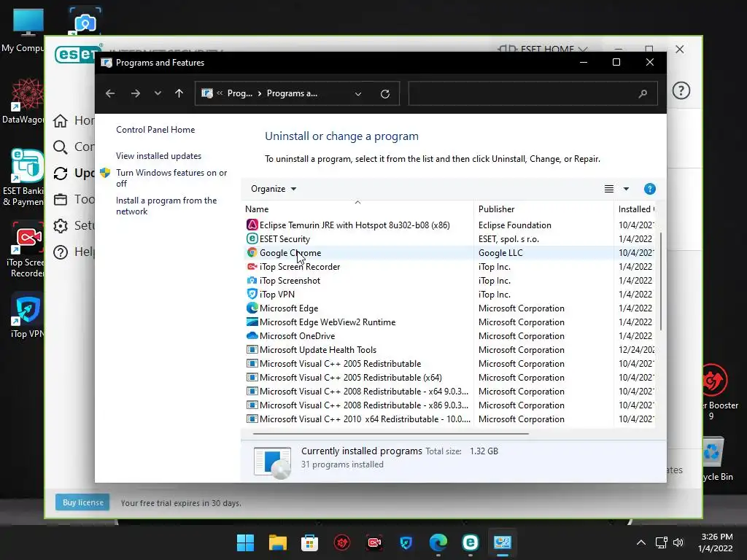Click the horizontal scrollbar of program list
Viewport: 747px width, 560px height.
391,434
